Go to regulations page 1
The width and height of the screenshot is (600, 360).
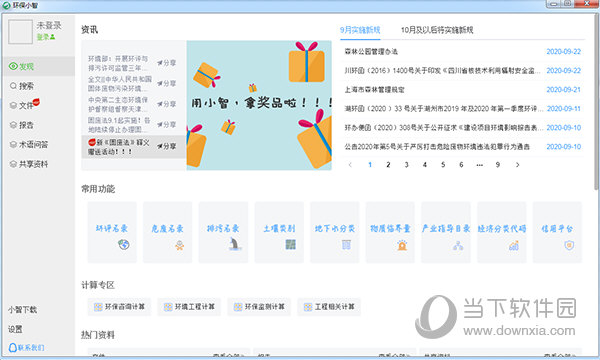pyautogui.click(x=370, y=165)
